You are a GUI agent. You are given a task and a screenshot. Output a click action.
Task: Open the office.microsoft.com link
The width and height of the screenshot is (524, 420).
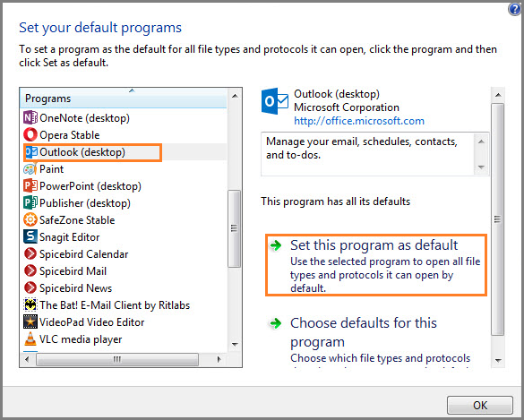tap(359, 121)
